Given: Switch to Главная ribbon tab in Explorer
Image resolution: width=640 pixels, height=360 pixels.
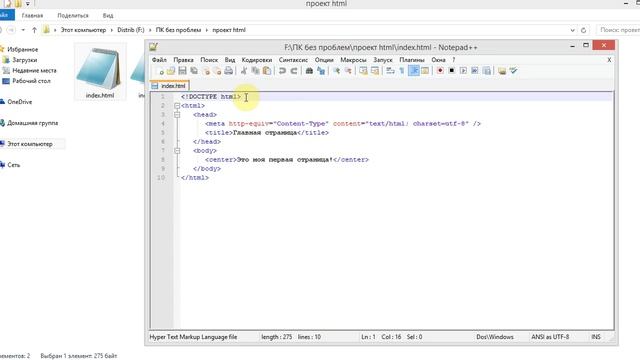Looking at the screenshot, I should click(x=32, y=16).
